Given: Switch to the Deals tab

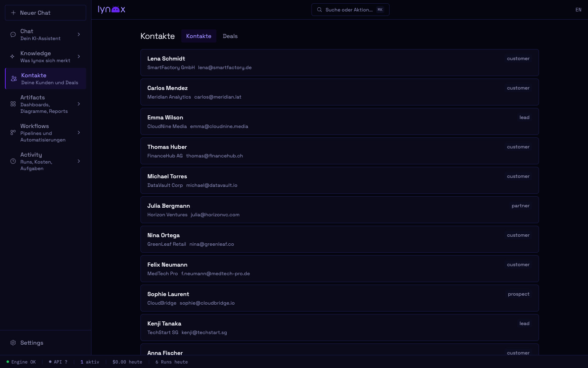Looking at the screenshot, I should [x=230, y=36].
